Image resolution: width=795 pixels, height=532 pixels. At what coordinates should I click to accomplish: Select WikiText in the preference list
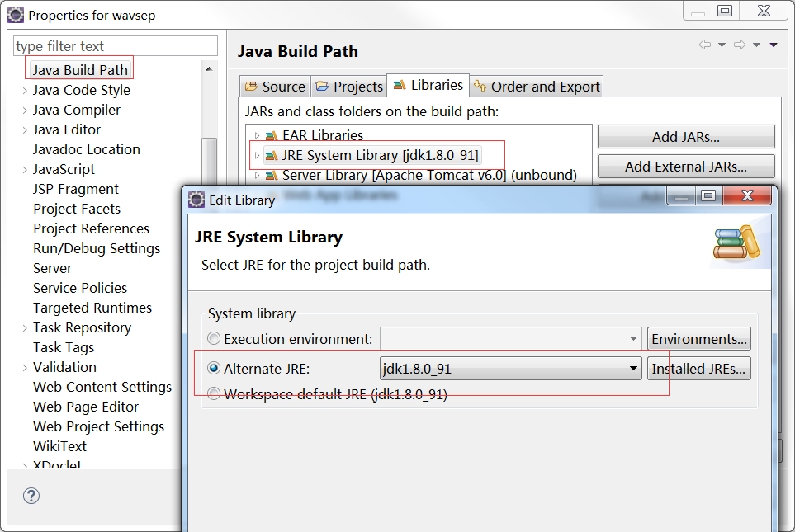tap(59, 446)
